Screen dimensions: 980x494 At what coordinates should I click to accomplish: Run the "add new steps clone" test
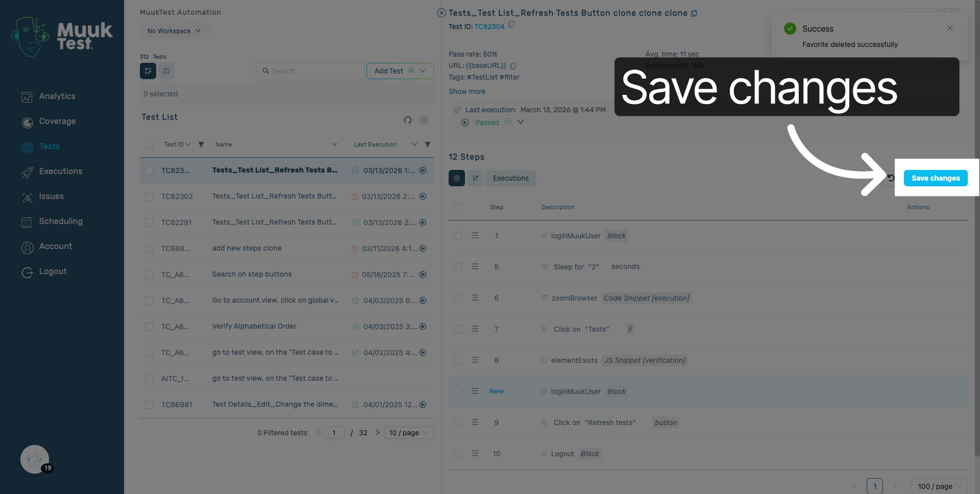423,249
